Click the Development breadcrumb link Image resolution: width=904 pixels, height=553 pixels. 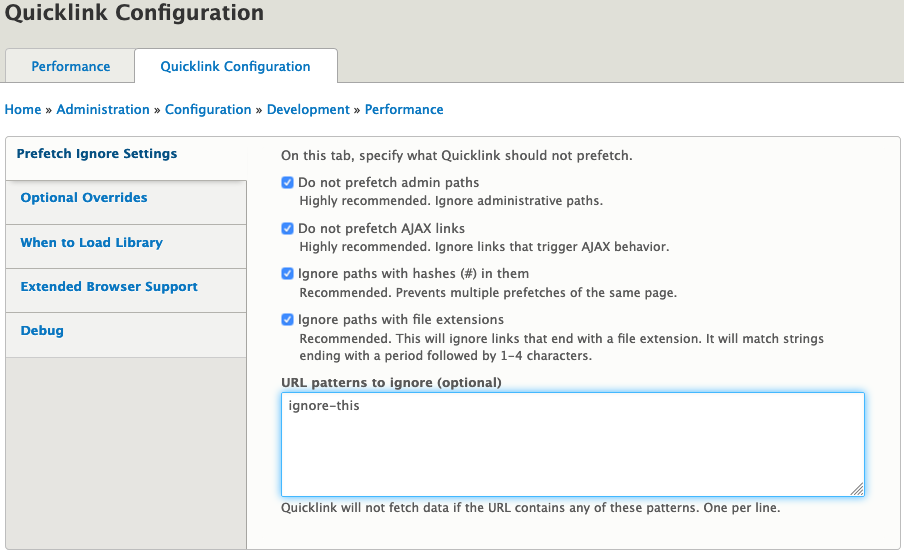(x=308, y=110)
